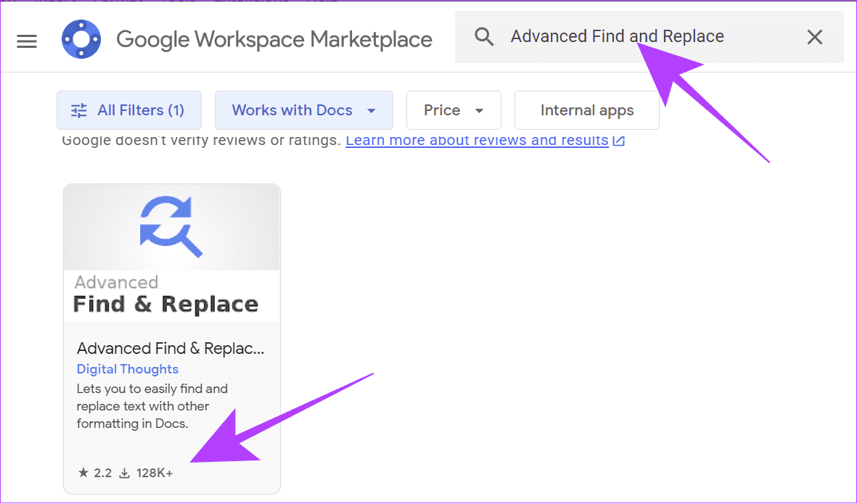Image resolution: width=857 pixels, height=504 pixels.
Task: Click the 128K+ download count icon
Action: coord(125,473)
